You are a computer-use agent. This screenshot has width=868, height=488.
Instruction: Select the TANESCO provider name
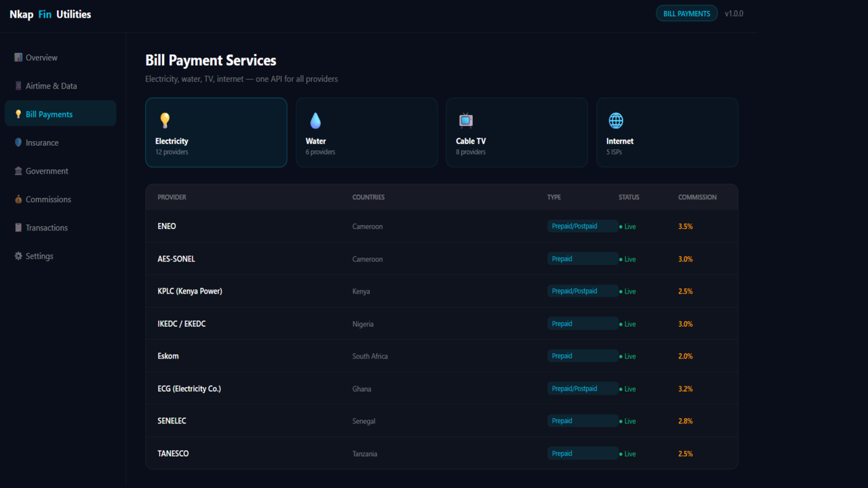pyautogui.click(x=173, y=453)
